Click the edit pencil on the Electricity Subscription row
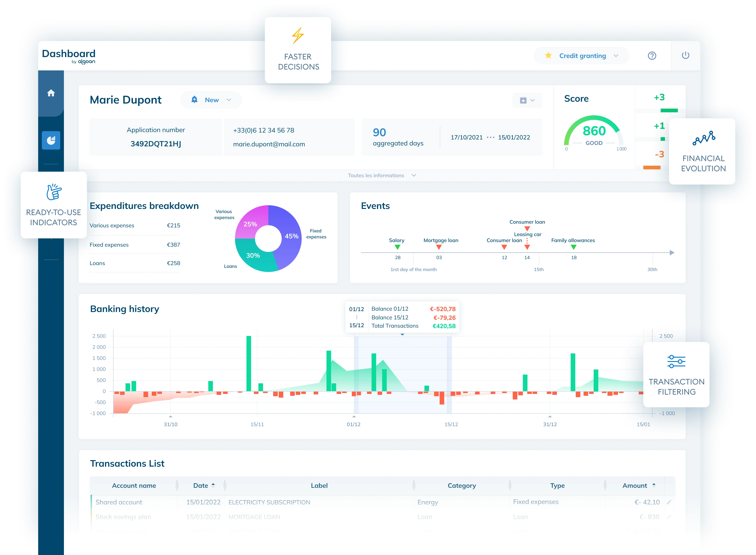756x555 pixels. pyautogui.click(x=669, y=502)
